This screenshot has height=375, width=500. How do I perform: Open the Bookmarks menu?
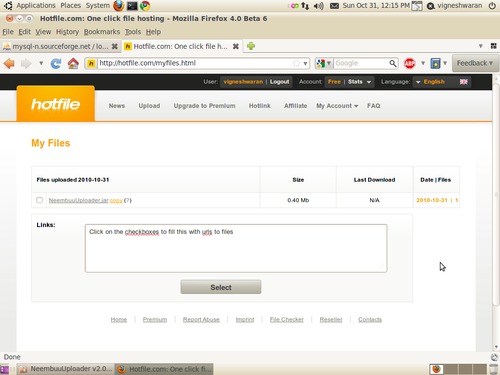102,32
